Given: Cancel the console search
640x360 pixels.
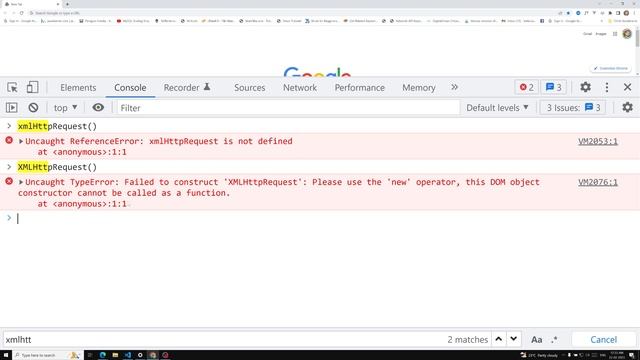Looking at the screenshot, I should (603, 340).
